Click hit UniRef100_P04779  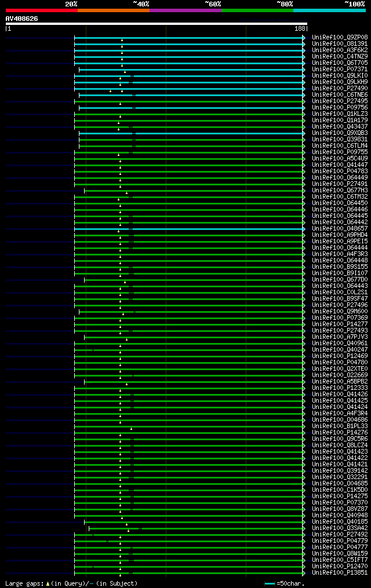(x=340, y=540)
